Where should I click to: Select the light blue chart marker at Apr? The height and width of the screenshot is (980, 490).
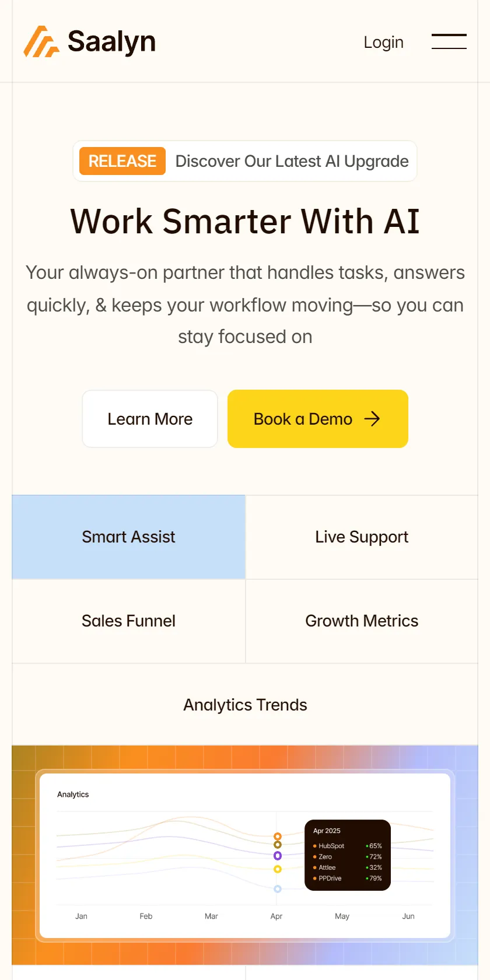click(x=278, y=889)
